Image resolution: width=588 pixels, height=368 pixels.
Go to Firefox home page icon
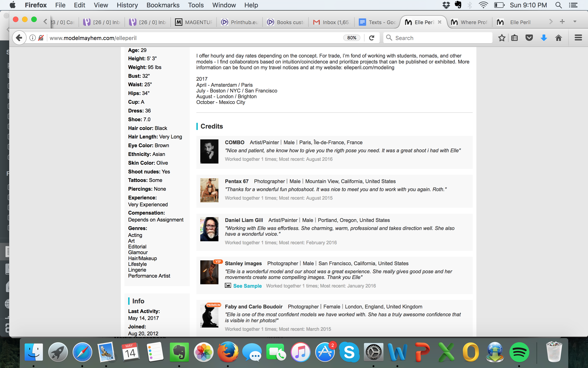(559, 38)
